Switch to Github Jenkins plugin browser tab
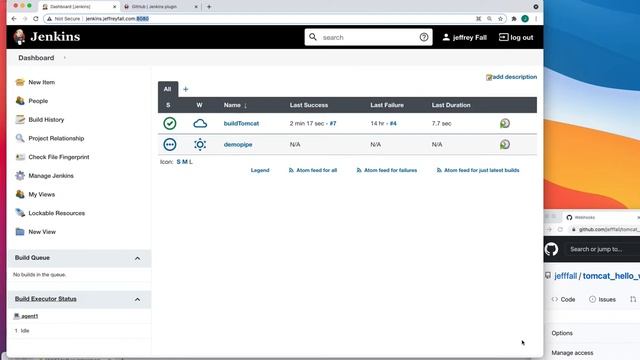This screenshot has height=360, width=640. tap(160, 7)
